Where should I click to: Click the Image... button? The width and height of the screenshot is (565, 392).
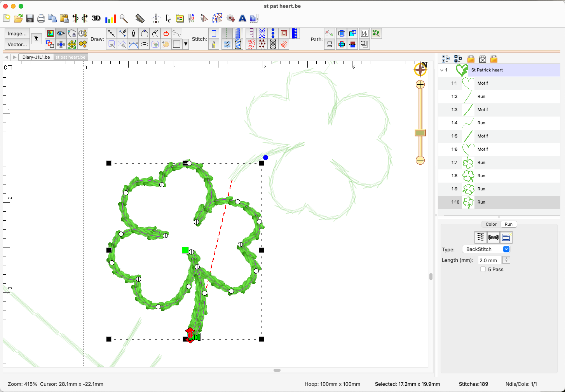coord(17,33)
